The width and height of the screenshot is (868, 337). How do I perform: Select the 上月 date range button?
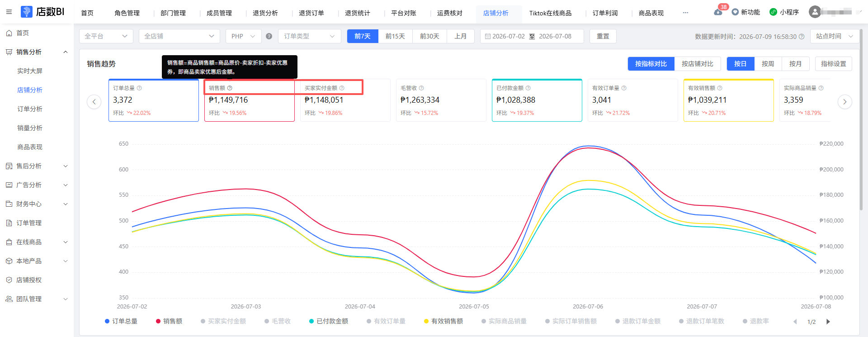click(461, 36)
